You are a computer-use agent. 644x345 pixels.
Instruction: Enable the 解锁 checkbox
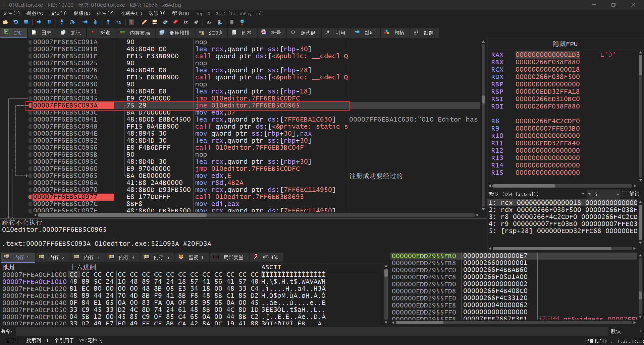(x=624, y=194)
